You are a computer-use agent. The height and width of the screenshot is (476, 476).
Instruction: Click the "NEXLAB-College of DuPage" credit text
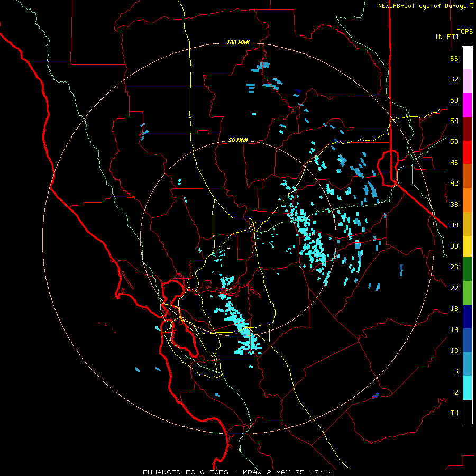(x=423, y=6)
